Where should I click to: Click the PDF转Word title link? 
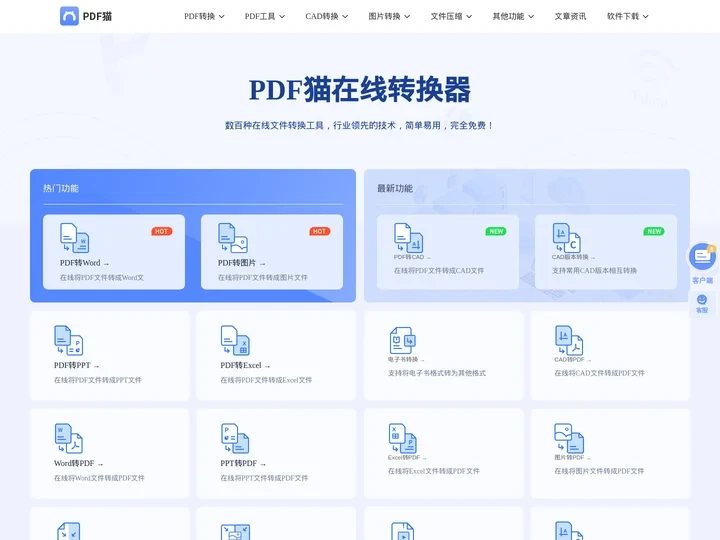pyautogui.click(x=84, y=263)
